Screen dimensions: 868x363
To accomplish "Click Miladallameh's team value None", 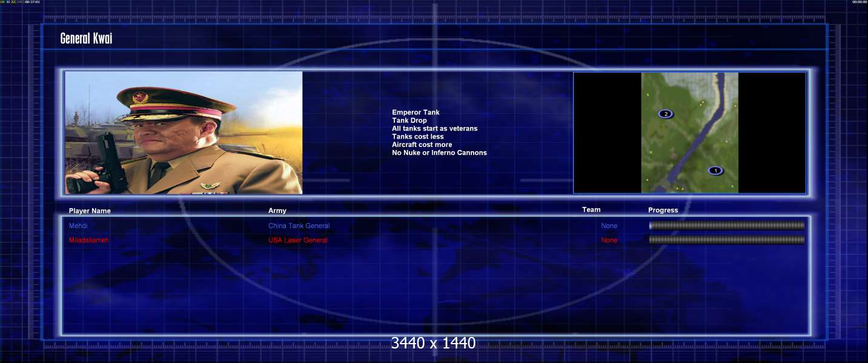I will click(x=609, y=240).
